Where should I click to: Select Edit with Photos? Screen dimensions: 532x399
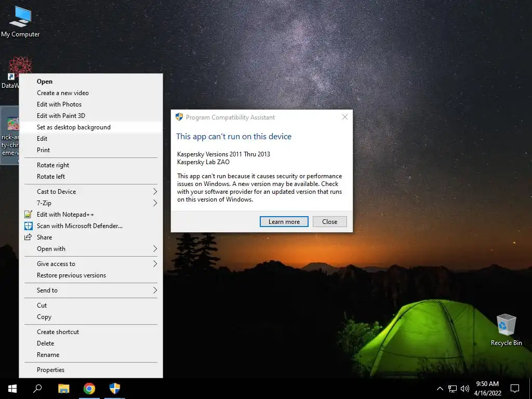pos(91,104)
